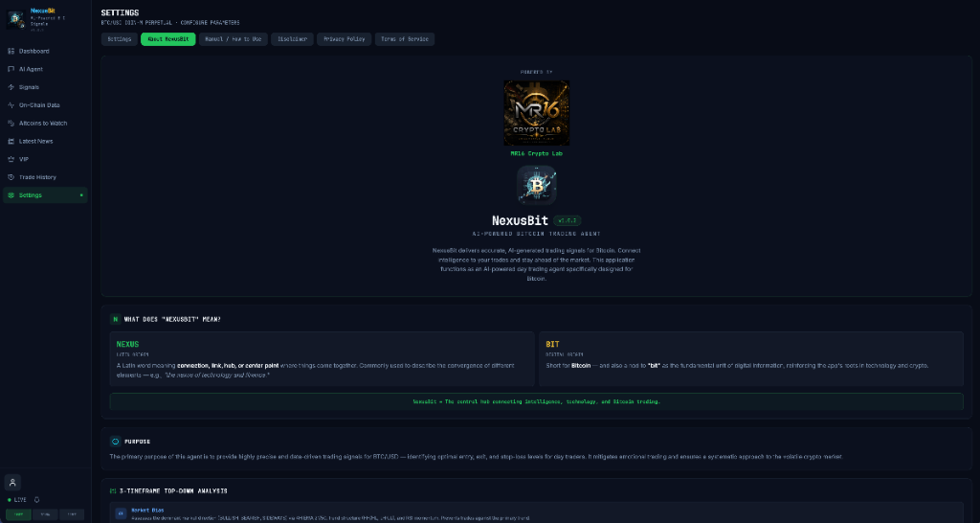980x523 pixels.
Task: Open Dashboard via its sidebar icon
Action: click(11, 52)
